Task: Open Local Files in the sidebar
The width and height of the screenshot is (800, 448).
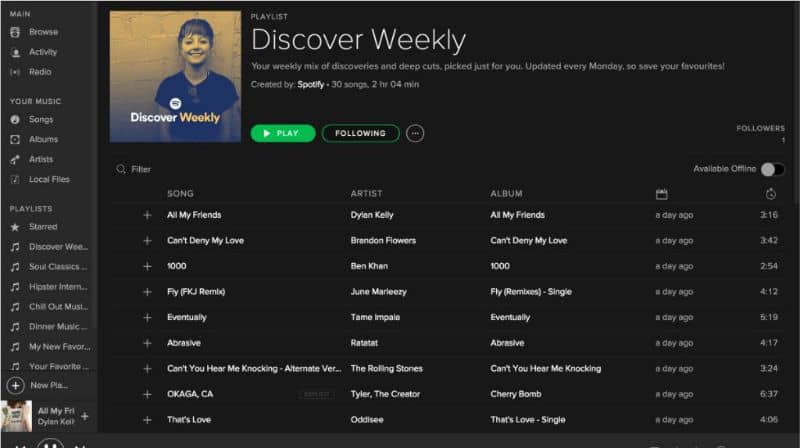Action: 49,179
